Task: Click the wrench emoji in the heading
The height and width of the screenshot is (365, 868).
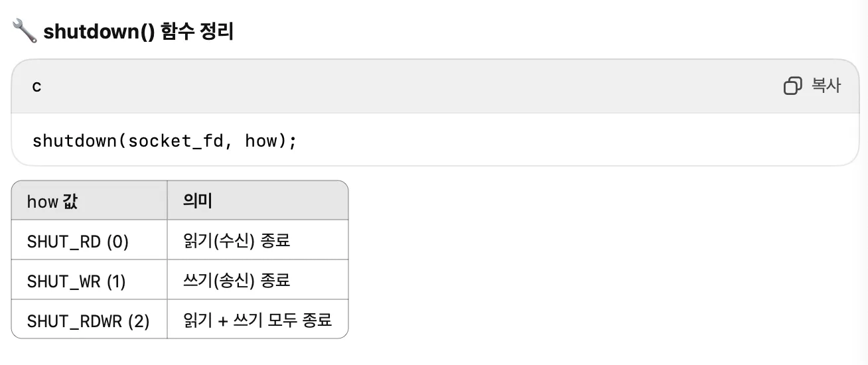Action: click(x=25, y=31)
